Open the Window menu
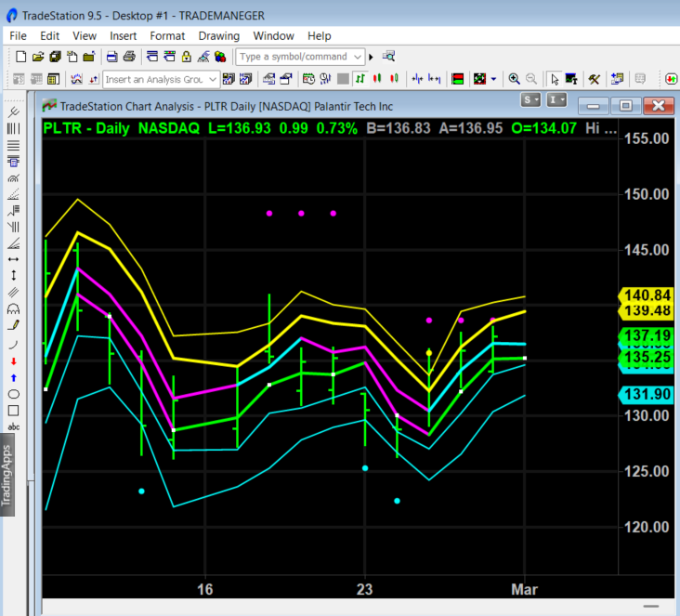Image resolution: width=680 pixels, height=616 pixels. click(274, 35)
